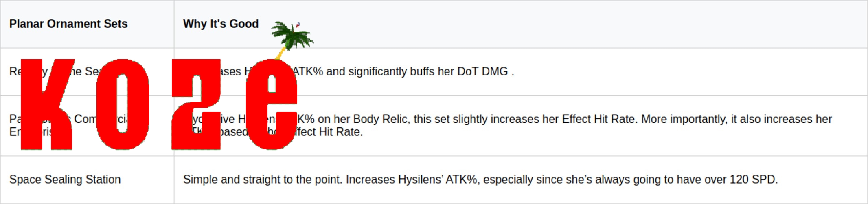Screen dimensions: 868x204
Task: Click the words "significantly buffs"
Action: click(392, 72)
